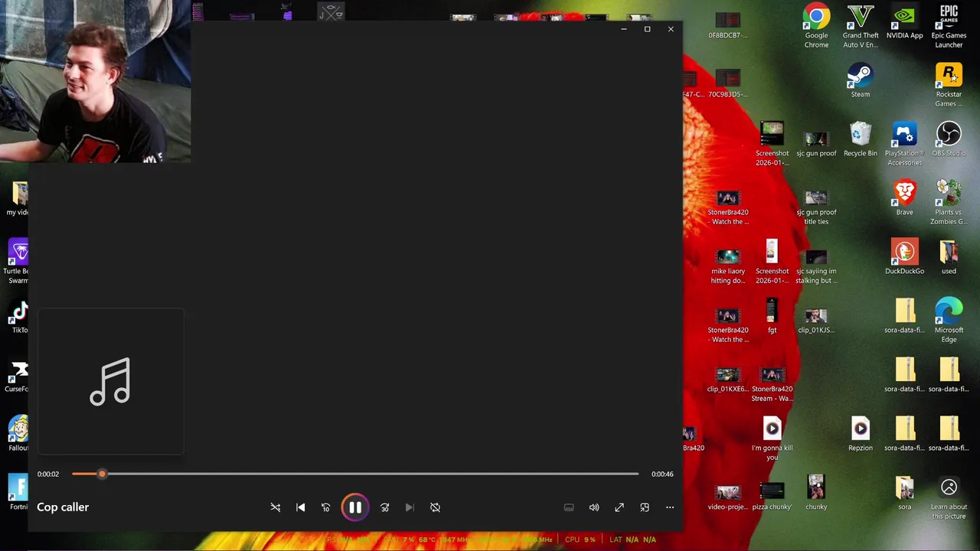Image resolution: width=980 pixels, height=551 pixels.
Task: Enter full screen mode
Action: tap(619, 507)
